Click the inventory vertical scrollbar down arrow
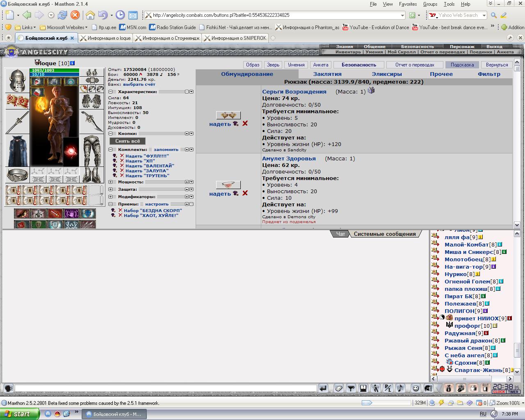 [x=517, y=225]
